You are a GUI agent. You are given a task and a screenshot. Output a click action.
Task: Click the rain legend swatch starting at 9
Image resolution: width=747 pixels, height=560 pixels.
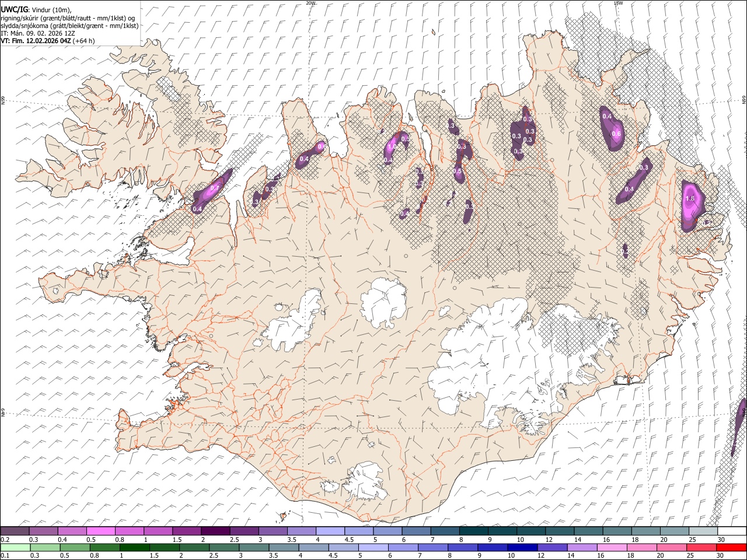(492, 548)
